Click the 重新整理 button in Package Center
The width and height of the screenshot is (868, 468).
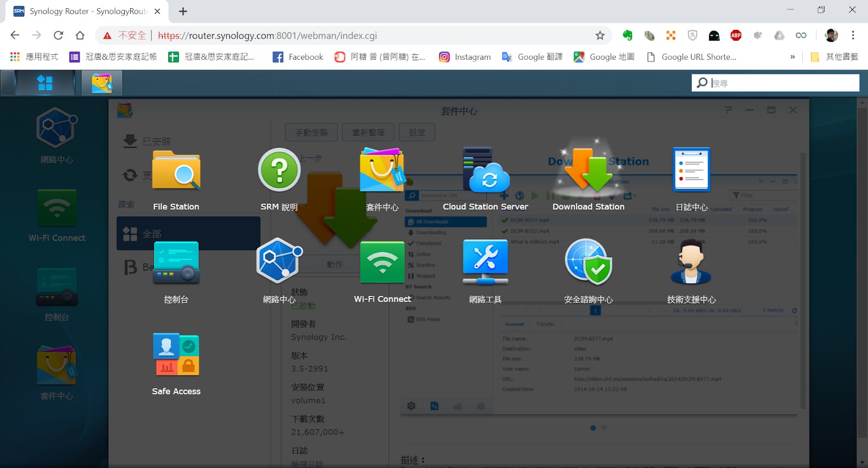(368, 132)
